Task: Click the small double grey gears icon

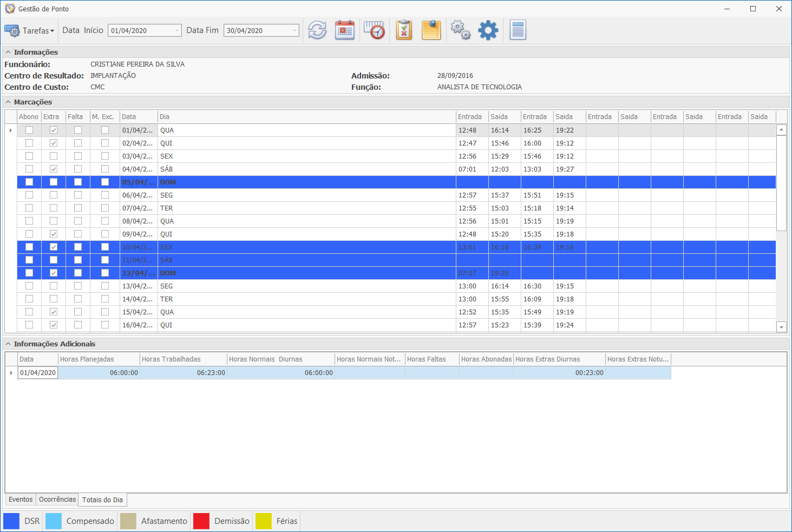Action: (461, 30)
